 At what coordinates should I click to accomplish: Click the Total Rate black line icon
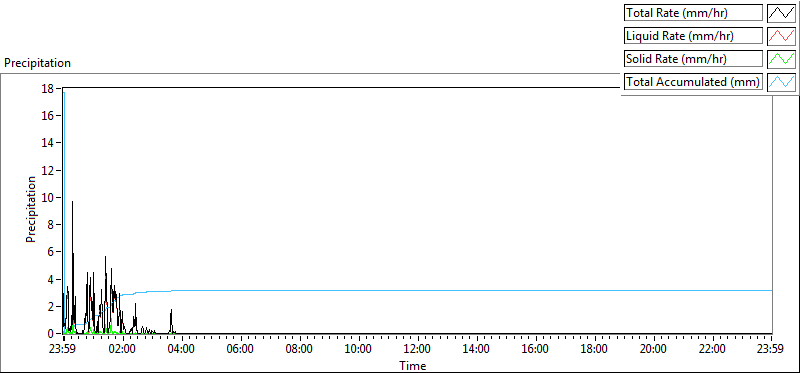coord(781,13)
